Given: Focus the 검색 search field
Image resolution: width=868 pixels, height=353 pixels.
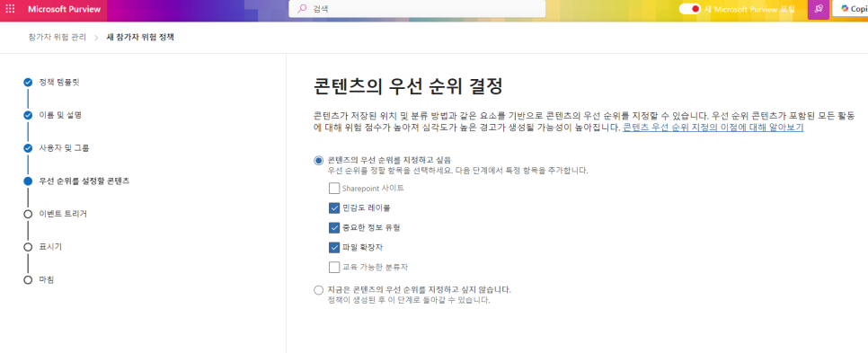Looking at the screenshot, I should pyautogui.click(x=417, y=9).
